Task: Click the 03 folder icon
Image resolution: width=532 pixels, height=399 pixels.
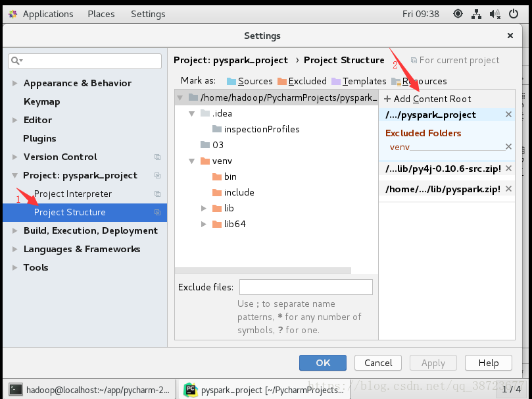Action: [x=205, y=145]
